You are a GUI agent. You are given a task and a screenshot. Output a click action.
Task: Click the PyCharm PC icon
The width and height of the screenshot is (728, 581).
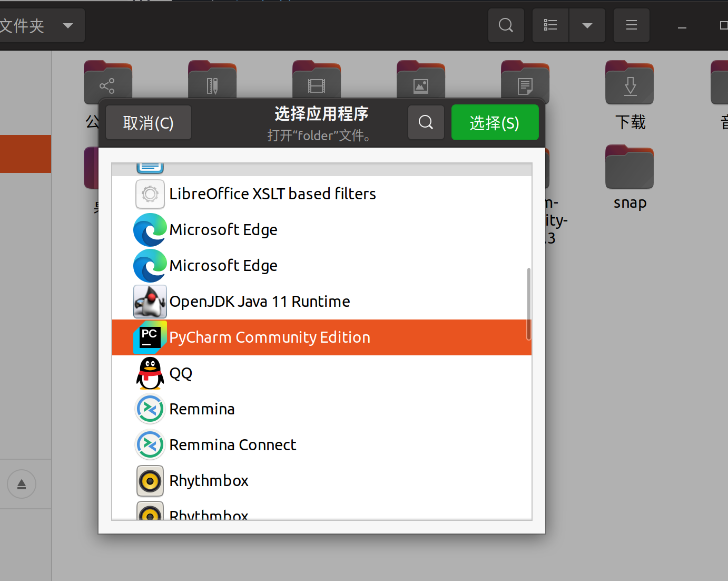[x=150, y=337]
